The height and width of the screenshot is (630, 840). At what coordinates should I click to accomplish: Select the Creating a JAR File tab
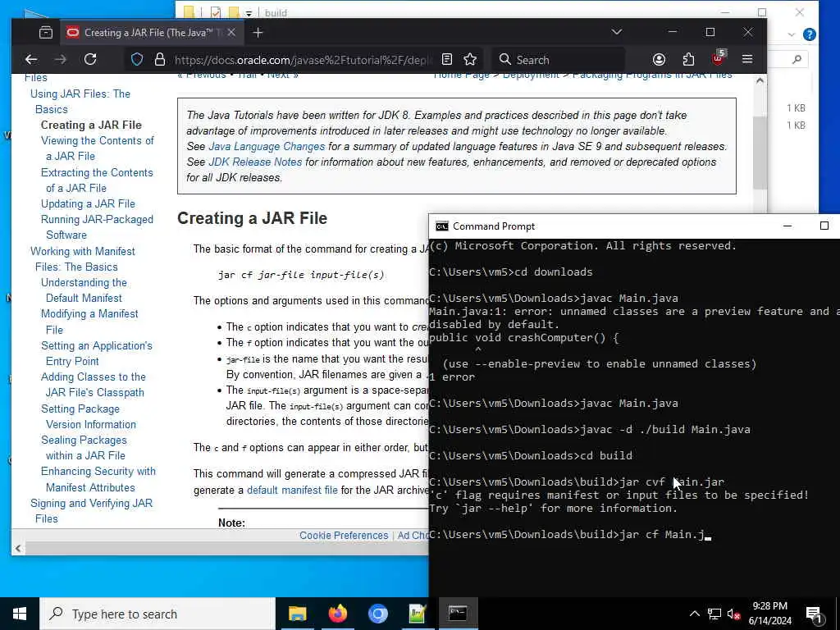(x=151, y=33)
